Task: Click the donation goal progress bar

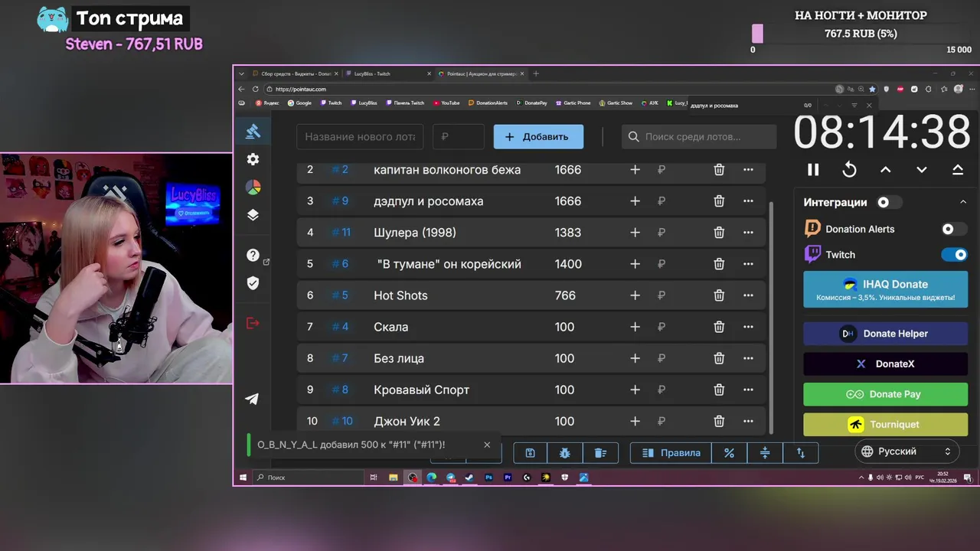Action: point(861,34)
